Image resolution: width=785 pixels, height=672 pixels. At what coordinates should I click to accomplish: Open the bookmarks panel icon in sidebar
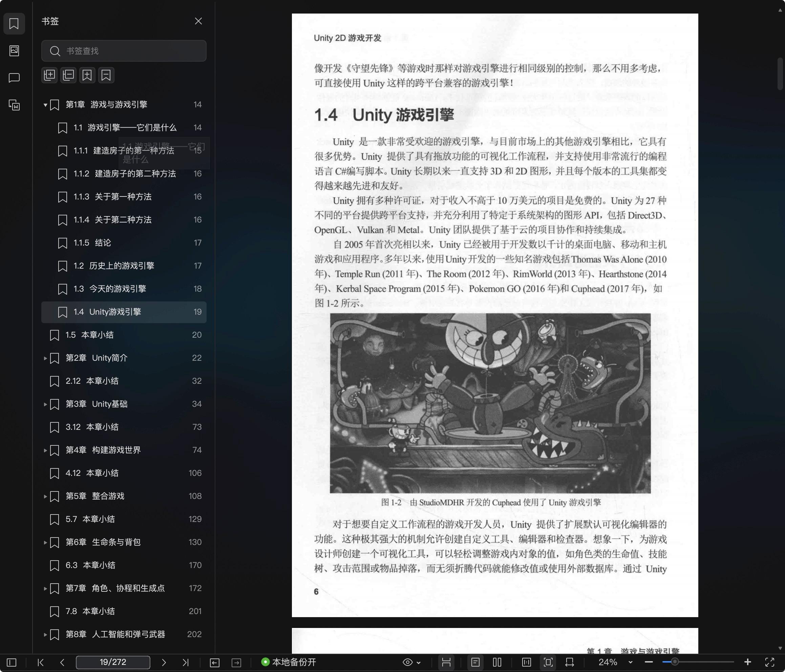[x=14, y=23]
